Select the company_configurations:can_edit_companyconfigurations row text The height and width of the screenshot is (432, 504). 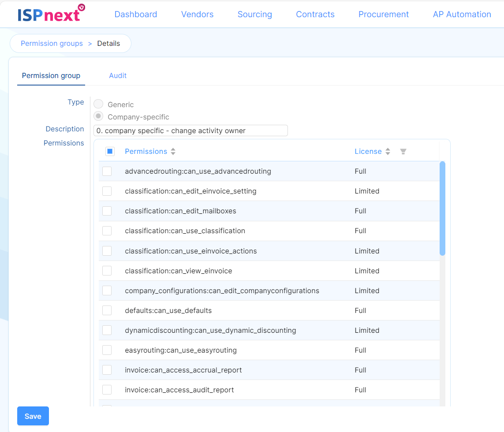pos(222,291)
